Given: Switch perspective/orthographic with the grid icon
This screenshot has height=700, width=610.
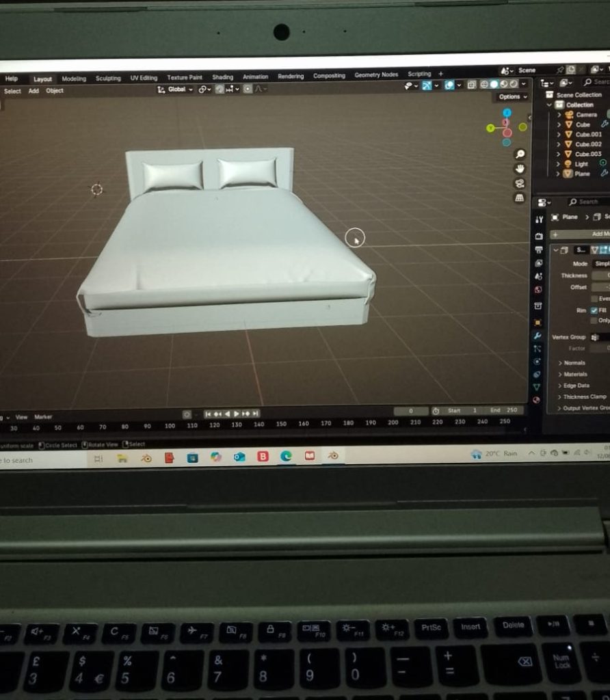Looking at the screenshot, I should pos(520,198).
